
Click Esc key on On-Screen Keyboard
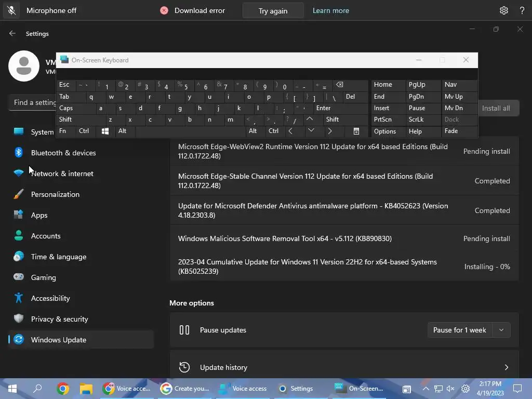[66, 85]
